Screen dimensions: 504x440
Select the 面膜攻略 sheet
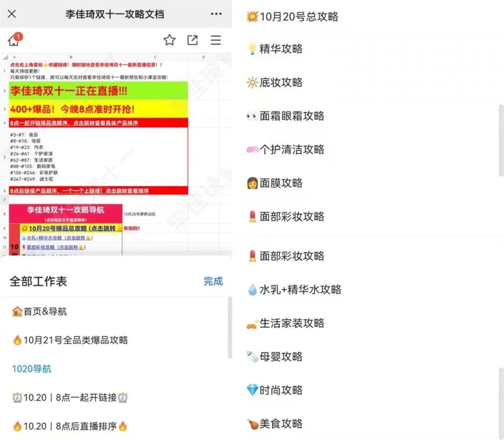(275, 183)
